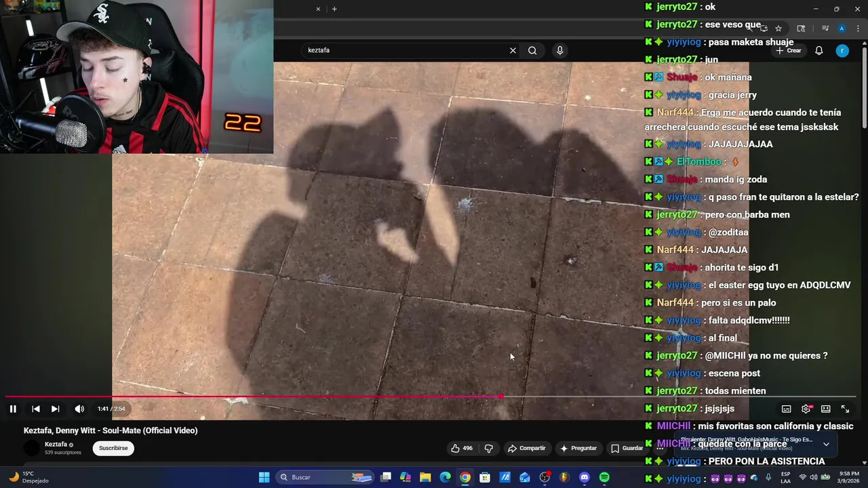Open Keztafa channel avatar

(32, 448)
